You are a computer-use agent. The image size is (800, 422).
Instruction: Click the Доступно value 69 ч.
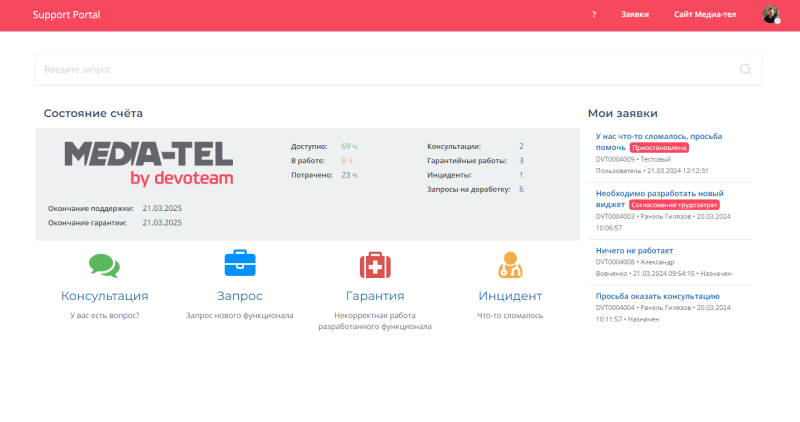[x=350, y=146]
